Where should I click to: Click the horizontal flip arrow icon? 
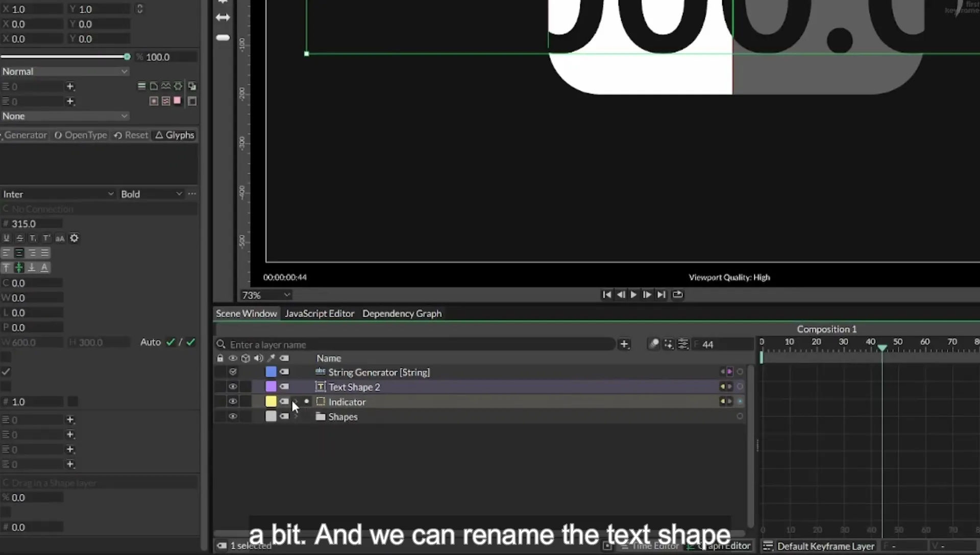223,17
